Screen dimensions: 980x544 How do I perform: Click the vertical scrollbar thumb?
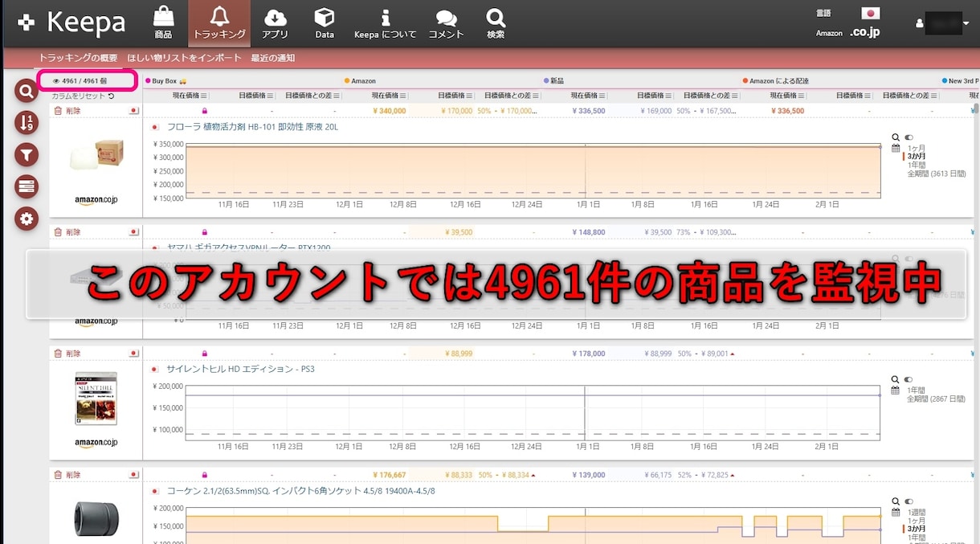pyautogui.click(x=975, y=109)
